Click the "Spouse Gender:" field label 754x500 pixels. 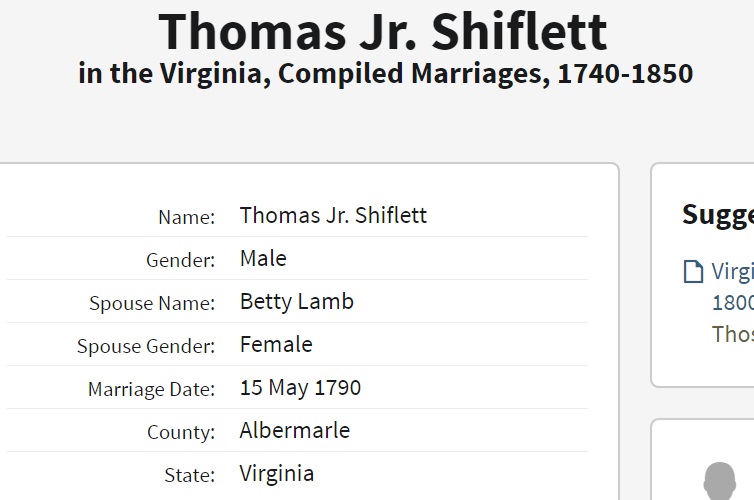click(146, 347)
